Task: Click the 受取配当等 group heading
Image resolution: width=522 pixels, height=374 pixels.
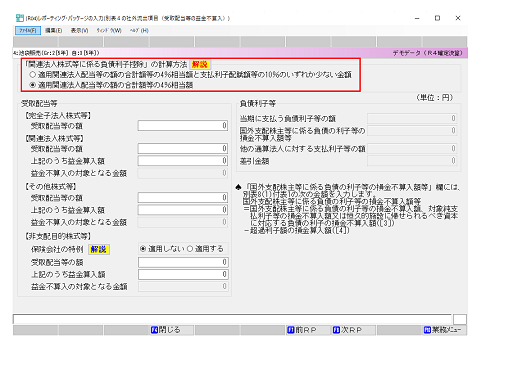Action: pyautogui.click(x=39, y=104)
